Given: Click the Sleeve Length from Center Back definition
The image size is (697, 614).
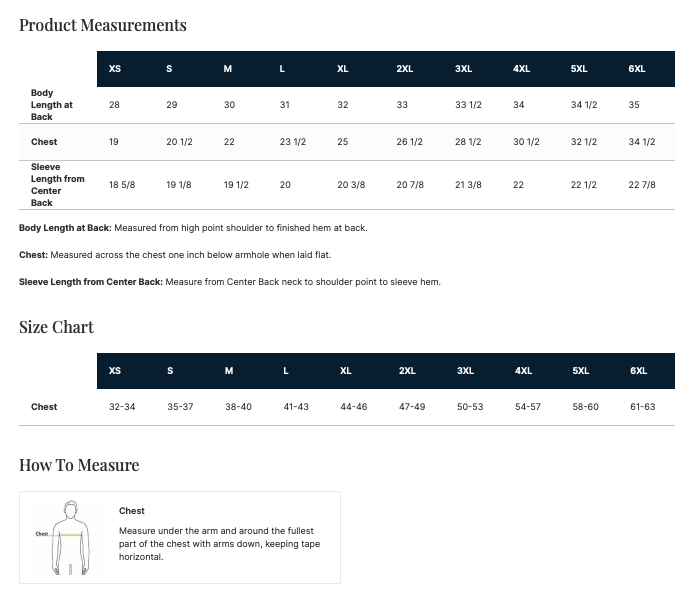Looking at the screenshot, I should 230,282.
